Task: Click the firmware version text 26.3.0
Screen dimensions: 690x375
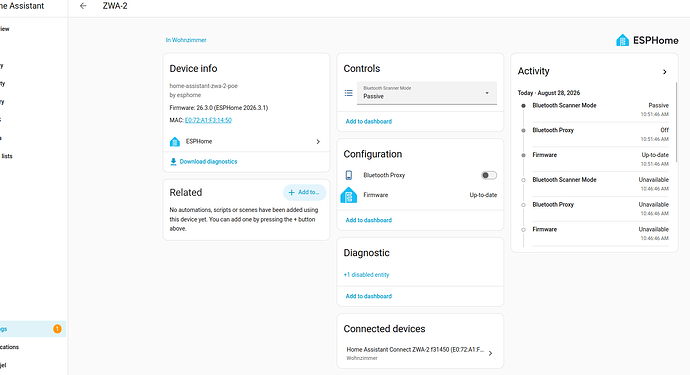Action: tap(204, 108)
